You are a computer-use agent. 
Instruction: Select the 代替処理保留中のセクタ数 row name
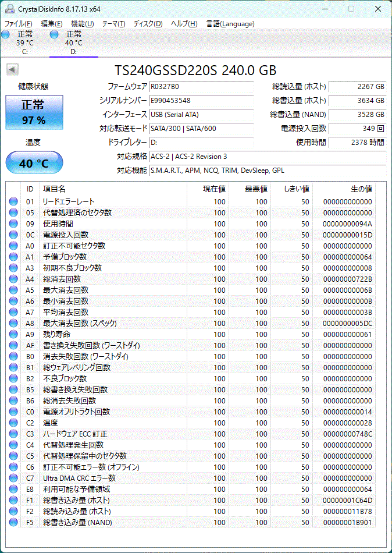coord(85,456)
